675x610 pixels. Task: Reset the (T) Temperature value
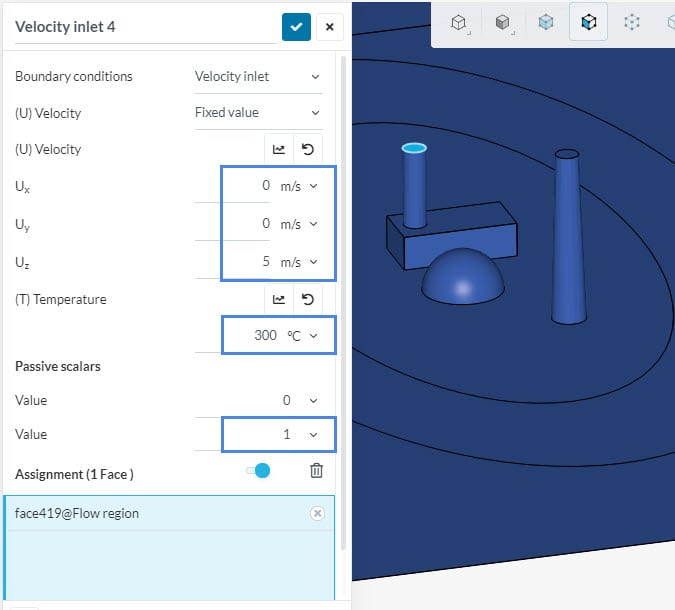pos(308,299)
